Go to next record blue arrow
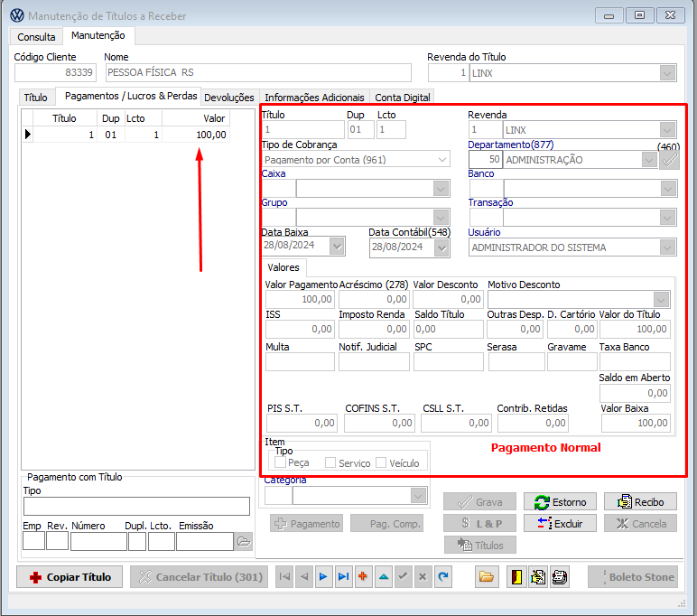Viewport: 697px width, 616px height. [x=323, y=577]
